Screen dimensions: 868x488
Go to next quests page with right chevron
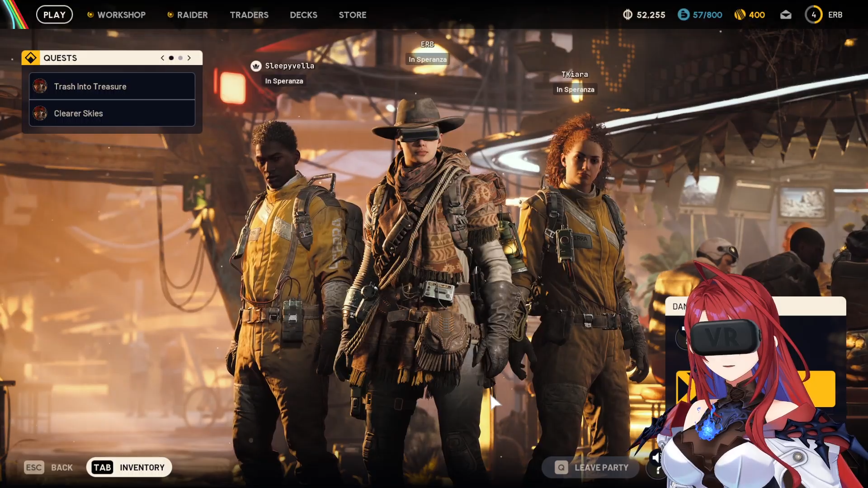(189, 58)
